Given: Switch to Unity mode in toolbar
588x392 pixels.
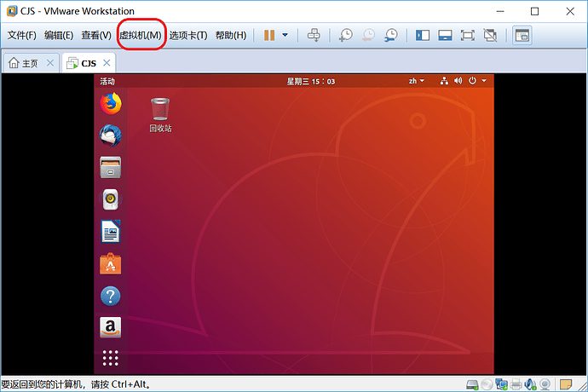Looking at the screenshot, I should (x=490, y=35).
